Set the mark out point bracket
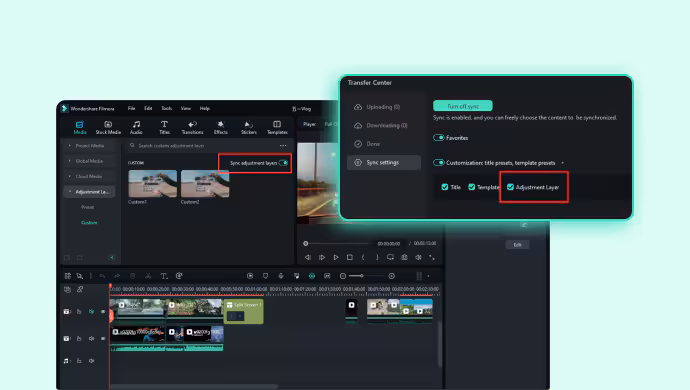 [x=377, y=258]
